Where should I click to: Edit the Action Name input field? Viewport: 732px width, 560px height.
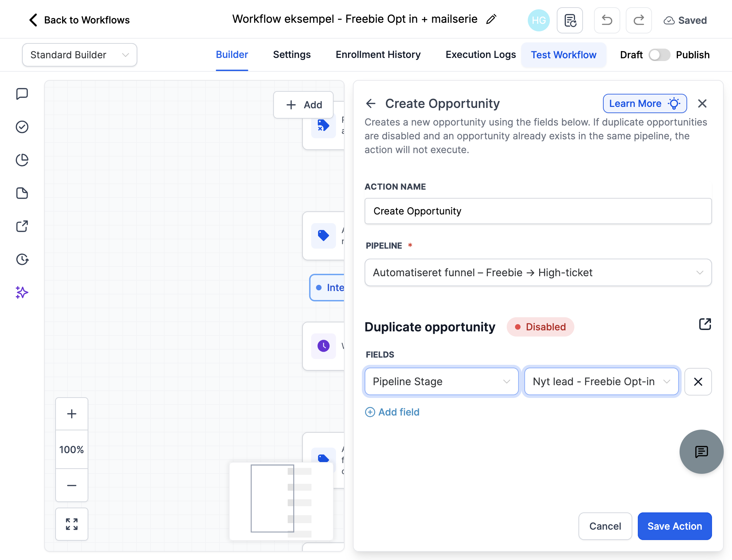coord(538,211)
